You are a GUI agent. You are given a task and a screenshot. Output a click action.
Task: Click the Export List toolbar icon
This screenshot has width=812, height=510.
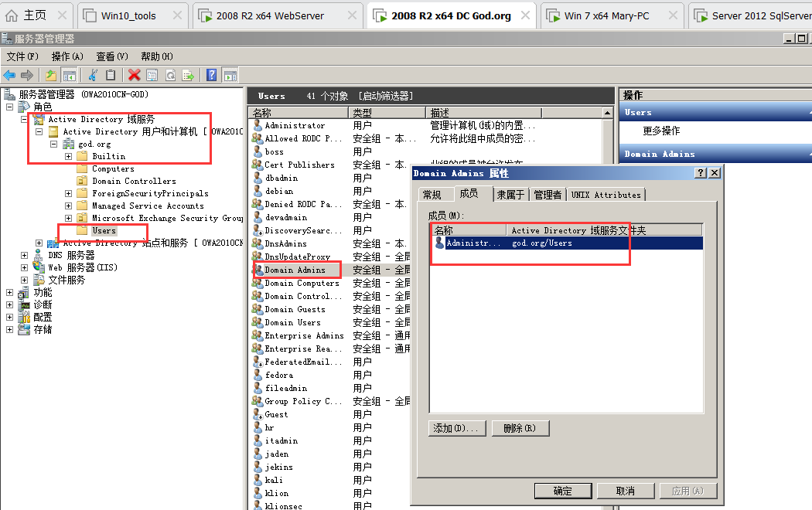click(188, 75)
